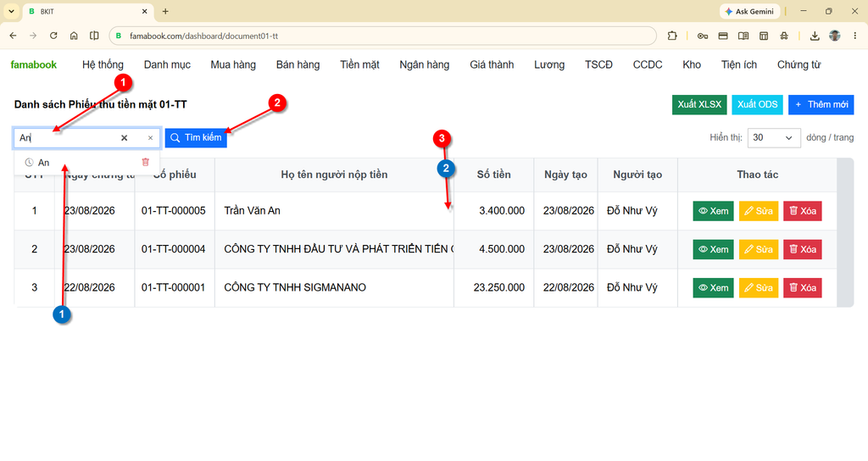Edit voucher 01-TT-000005 with Sửa
868x461 pixels.
coord(759,211)
